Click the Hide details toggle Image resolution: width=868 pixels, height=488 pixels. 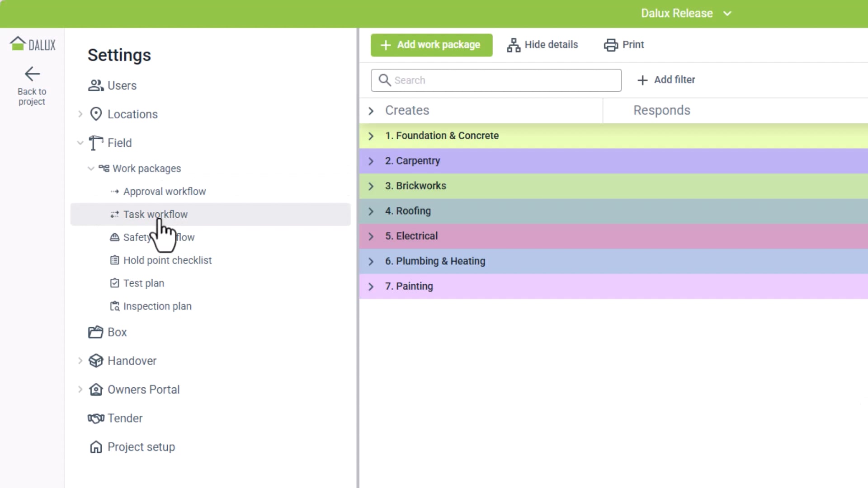click(x=542, y=45)
